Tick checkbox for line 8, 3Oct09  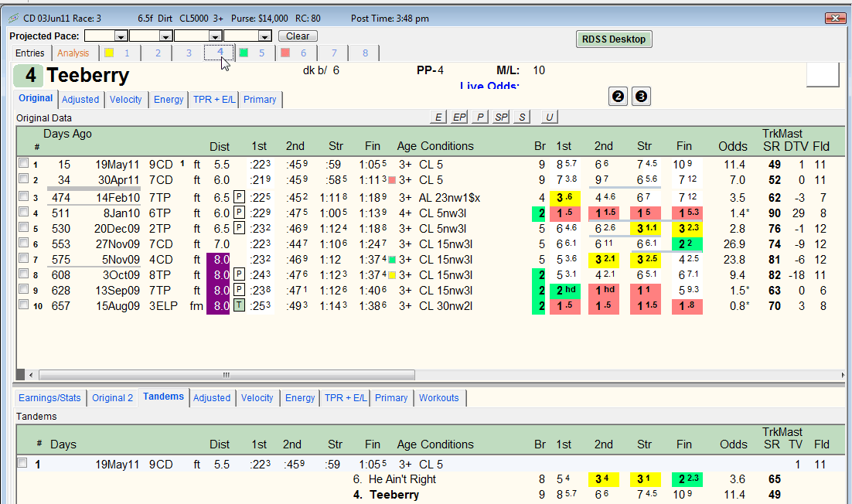23,273
